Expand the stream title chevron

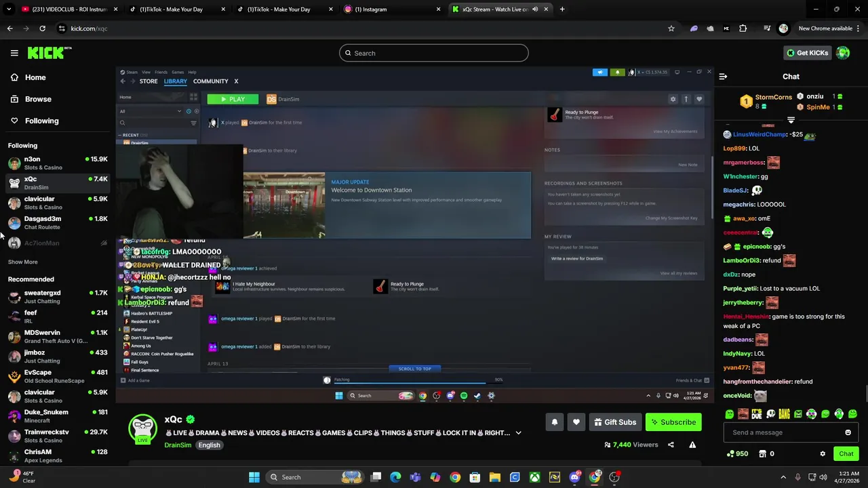(x=518, y=432)
